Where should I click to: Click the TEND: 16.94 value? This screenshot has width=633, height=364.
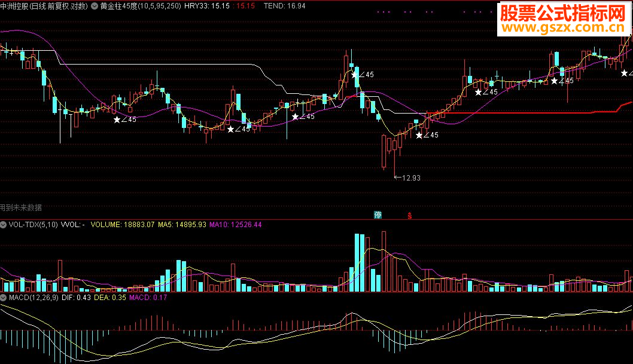(285, 6)
